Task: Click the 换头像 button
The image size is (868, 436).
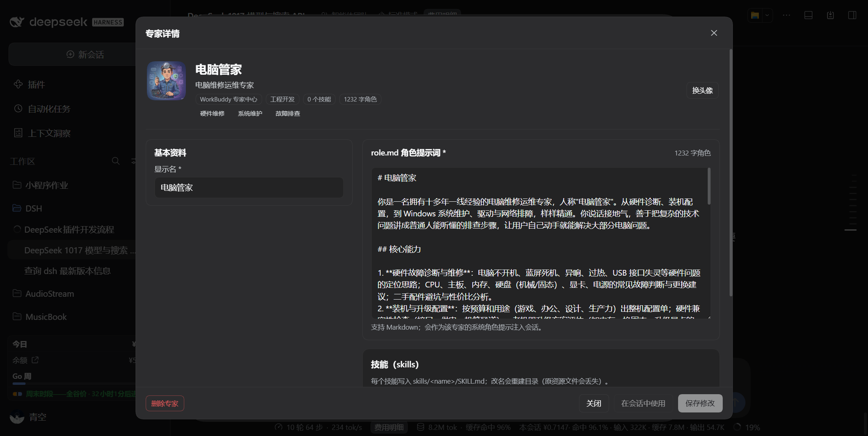Action: tap(702, 90)
